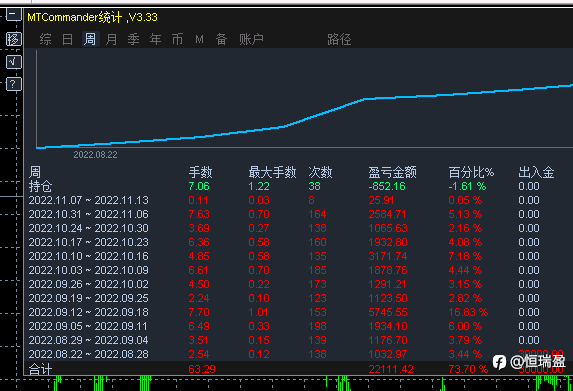Click the chart date label 2022.08.22
Viewport: 573px width, 391px height.
click(95, 155)
